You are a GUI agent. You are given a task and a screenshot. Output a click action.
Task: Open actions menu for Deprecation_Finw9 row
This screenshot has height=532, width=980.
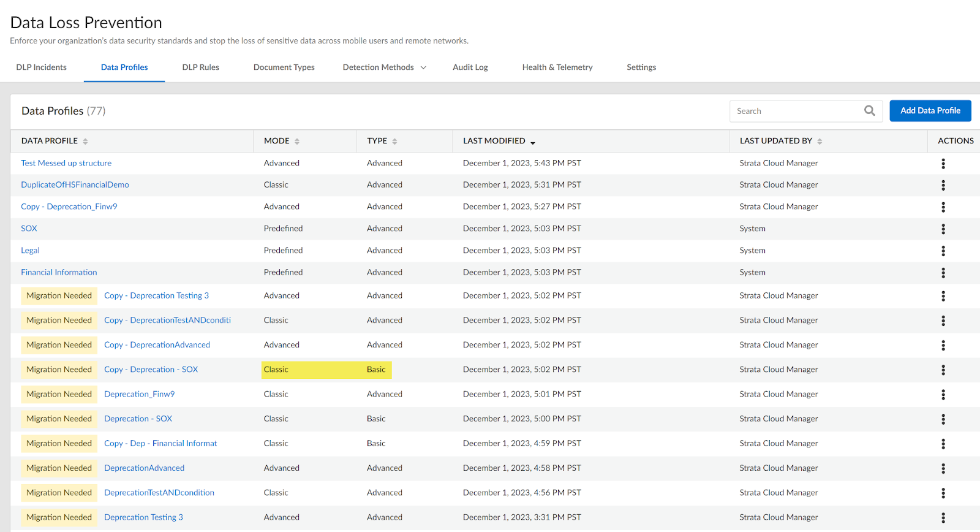click(943, 395)
